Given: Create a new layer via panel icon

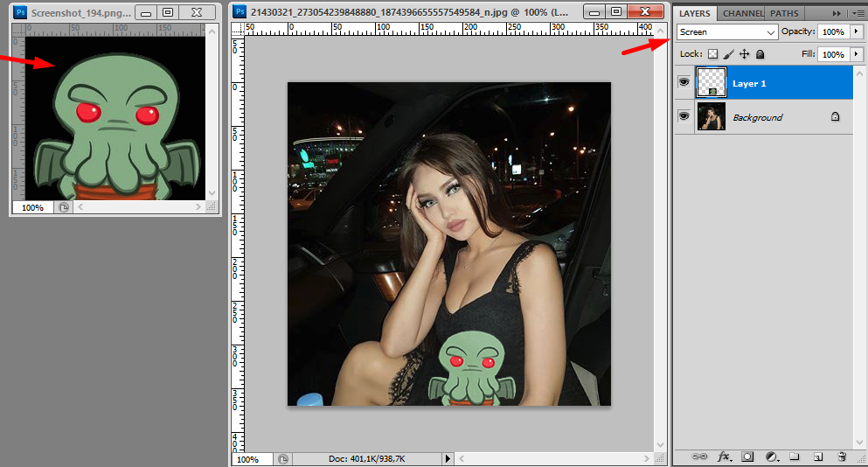Looking at the screenshot, I should click(x=817, y=457).
